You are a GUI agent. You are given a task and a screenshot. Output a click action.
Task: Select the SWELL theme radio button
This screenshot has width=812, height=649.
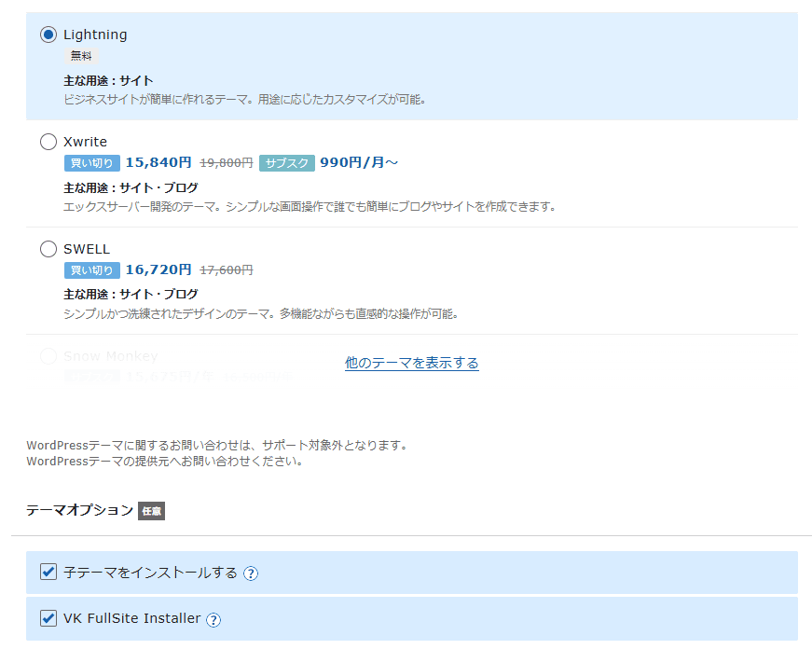click(48, 249)
